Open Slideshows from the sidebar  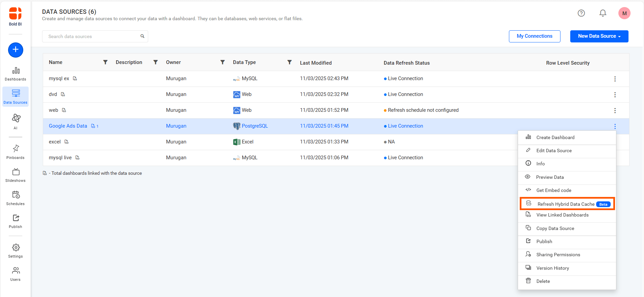(15, 175)
